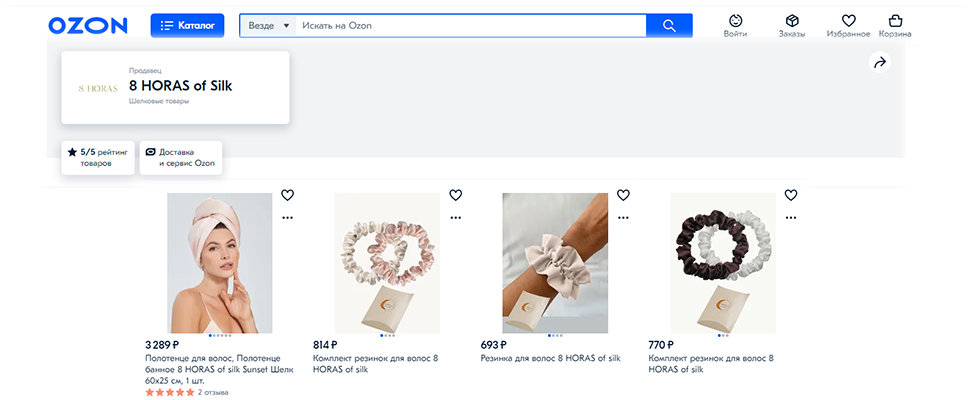Screen dimensions: 970x400
Task: Click the Искать на Ozon search field
Action: point(471,26)
